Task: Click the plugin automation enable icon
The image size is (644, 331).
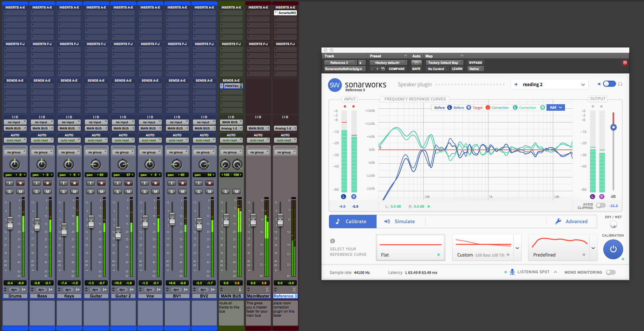Action: pos(416,63)
